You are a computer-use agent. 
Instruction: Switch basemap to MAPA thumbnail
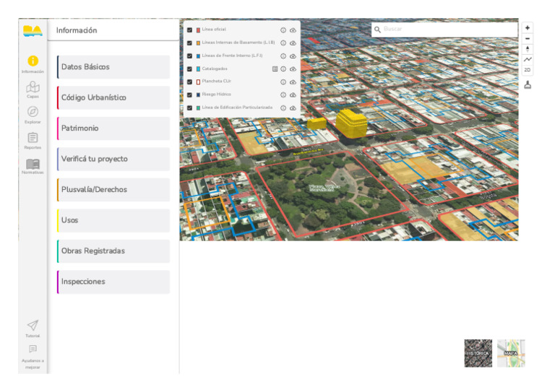click(x=511, y=353)
